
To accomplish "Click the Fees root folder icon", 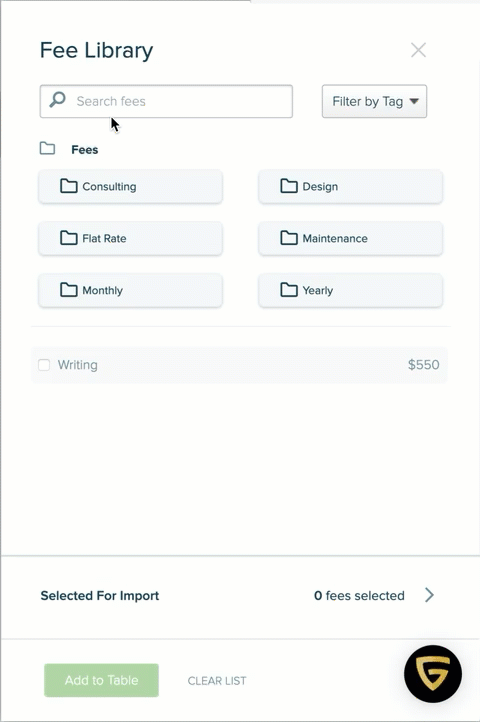I will click(47, 149).
